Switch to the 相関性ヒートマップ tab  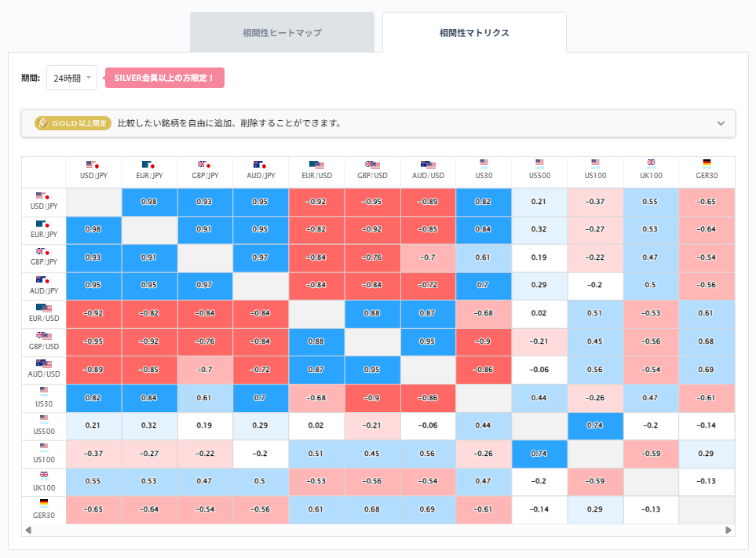click(282, 31)
